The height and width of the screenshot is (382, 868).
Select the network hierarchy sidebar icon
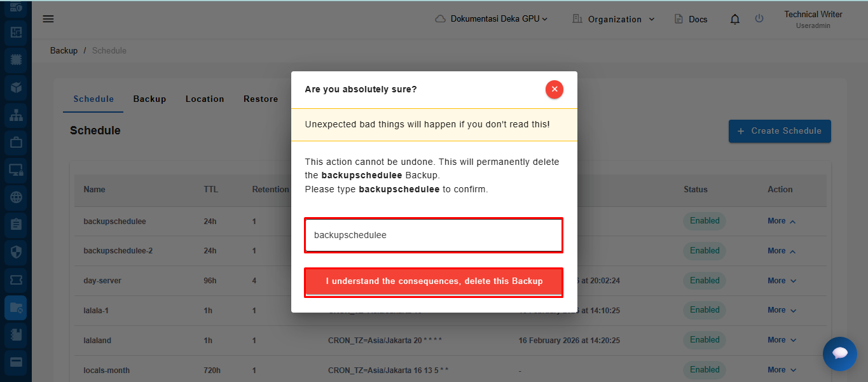(x=16, y=115)
